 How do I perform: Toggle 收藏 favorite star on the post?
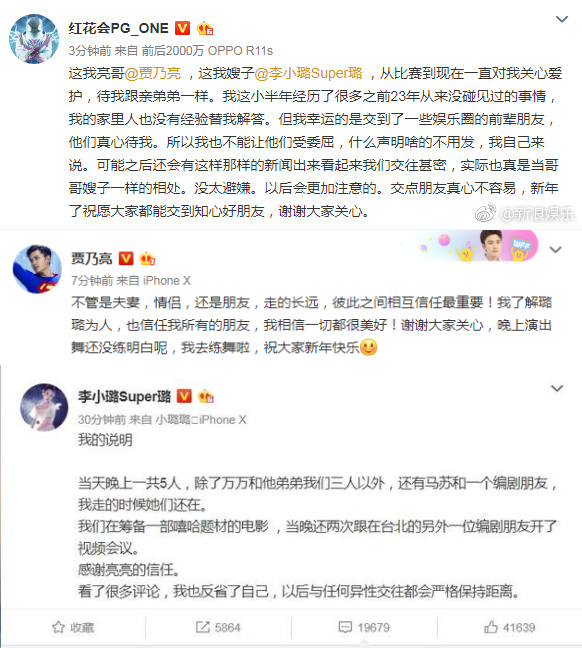click(x=73, y=627)
